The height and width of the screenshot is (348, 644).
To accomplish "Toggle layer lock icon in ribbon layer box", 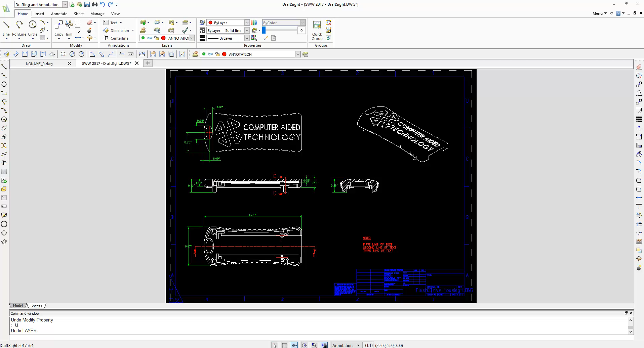I will tap(157, 38).
